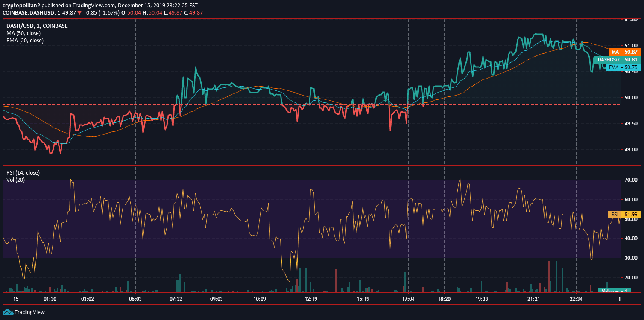Click the L:49.87 low value

pyautogui.click(x=173, y=13)
